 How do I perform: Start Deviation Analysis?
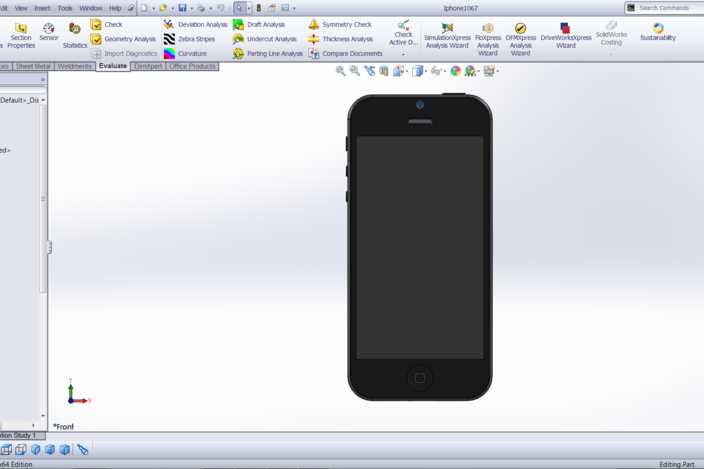point(195,25)
